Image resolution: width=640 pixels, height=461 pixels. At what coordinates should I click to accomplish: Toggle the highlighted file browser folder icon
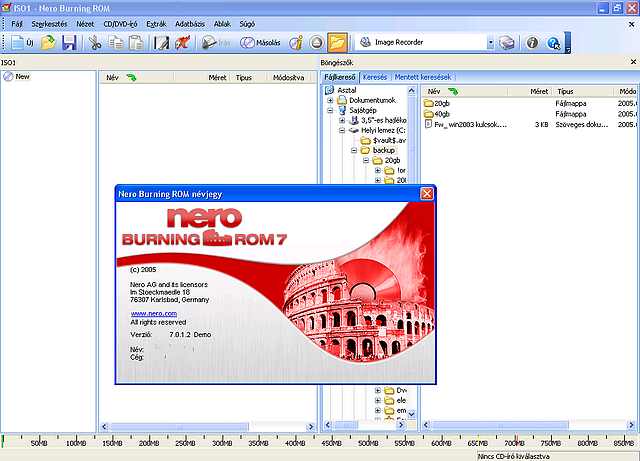click(x=338, y=43)
